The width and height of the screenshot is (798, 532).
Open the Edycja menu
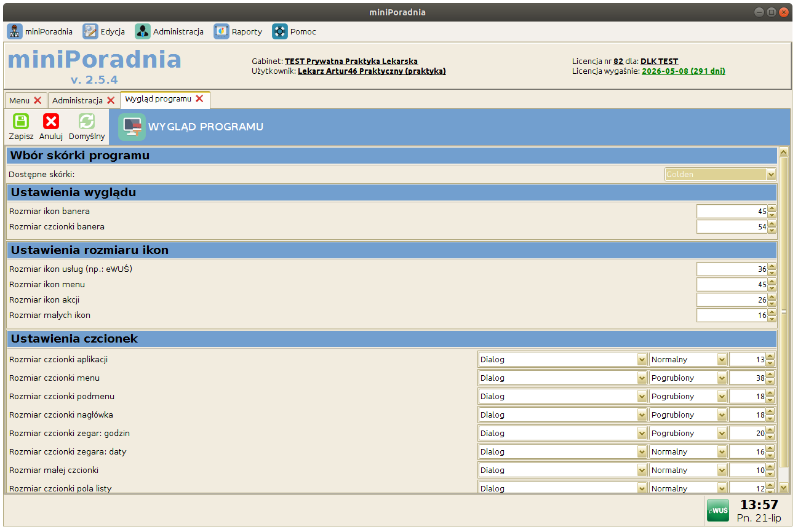tap(104, 31)
